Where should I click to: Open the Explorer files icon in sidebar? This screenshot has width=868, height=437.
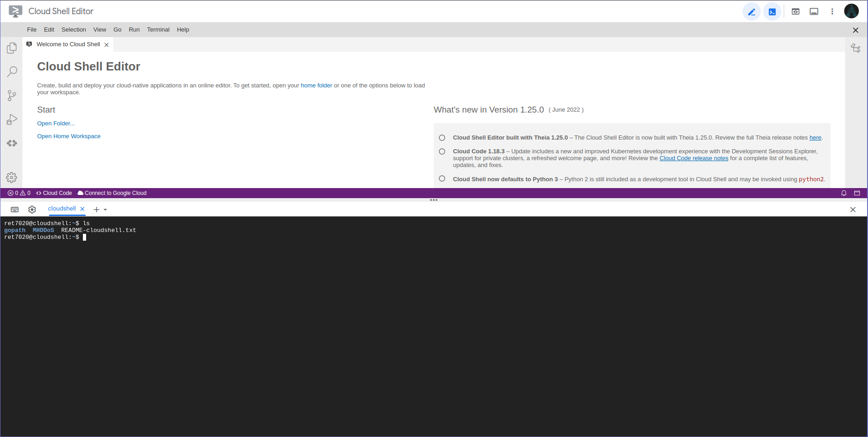[12, 48]
